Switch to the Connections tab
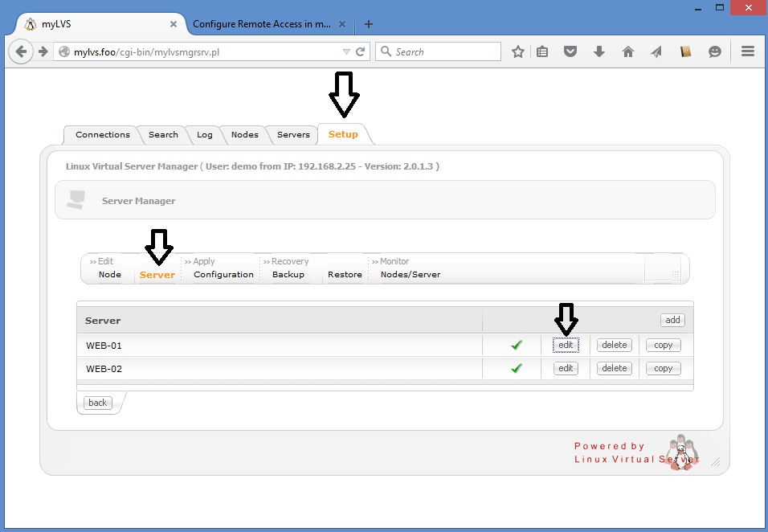This screenshot has height=532, width=768. (103, 134)
